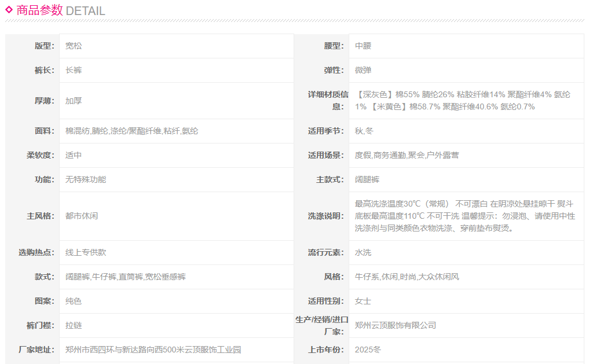Click the 洗涤说明 washing instructions text

click(x=464, y=216)
